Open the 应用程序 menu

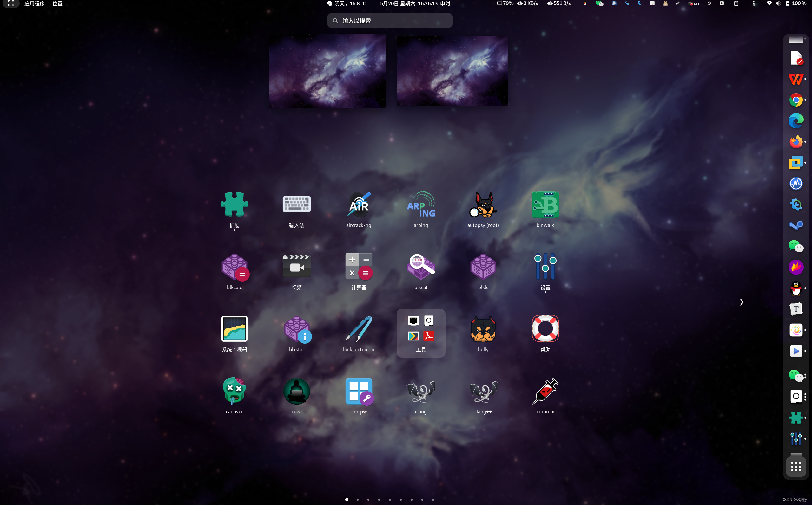[34, 3]
